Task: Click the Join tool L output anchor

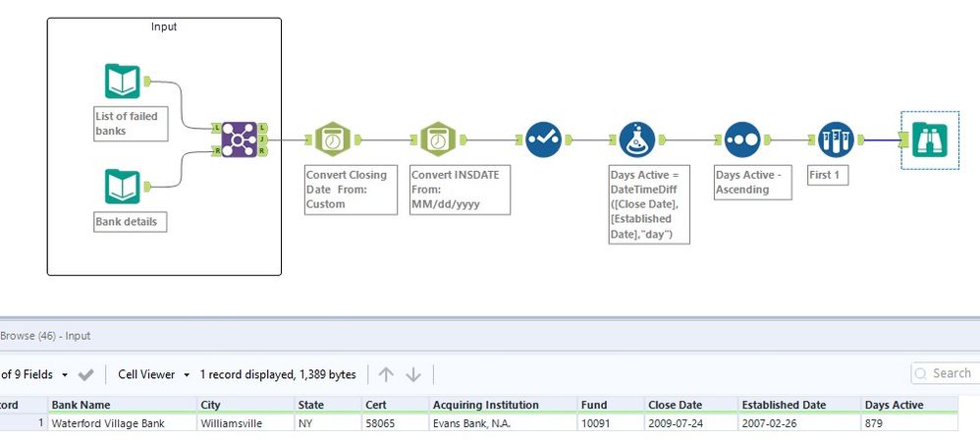Action: click(262, 128)
